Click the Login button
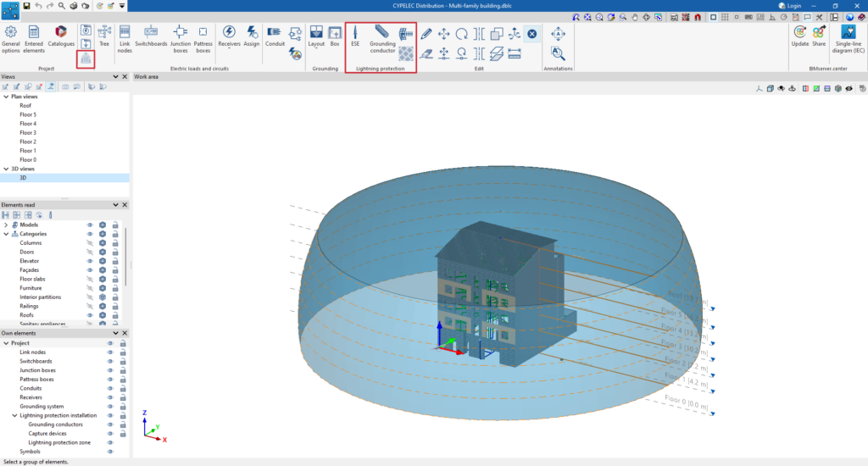This screenshot has height=466, width=868. (x=790, y=6)
